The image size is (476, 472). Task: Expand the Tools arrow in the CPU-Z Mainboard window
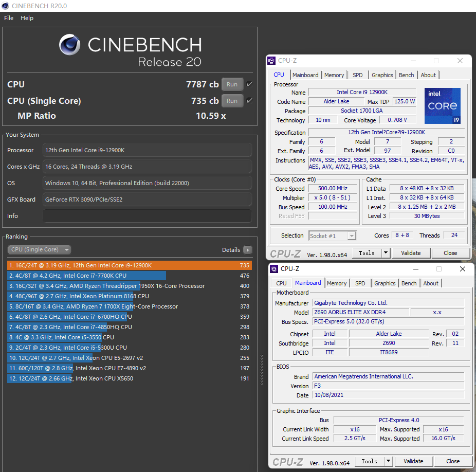(388, 461)
